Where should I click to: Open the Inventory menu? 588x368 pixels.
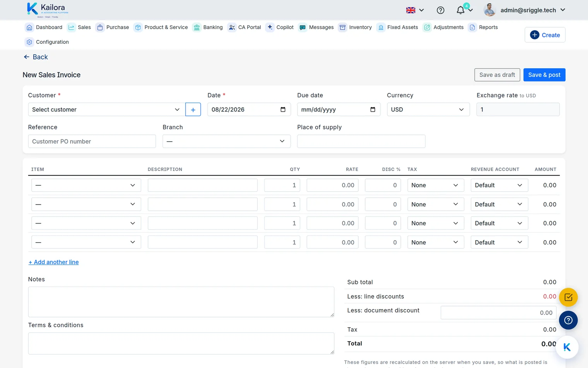[355, 28]
